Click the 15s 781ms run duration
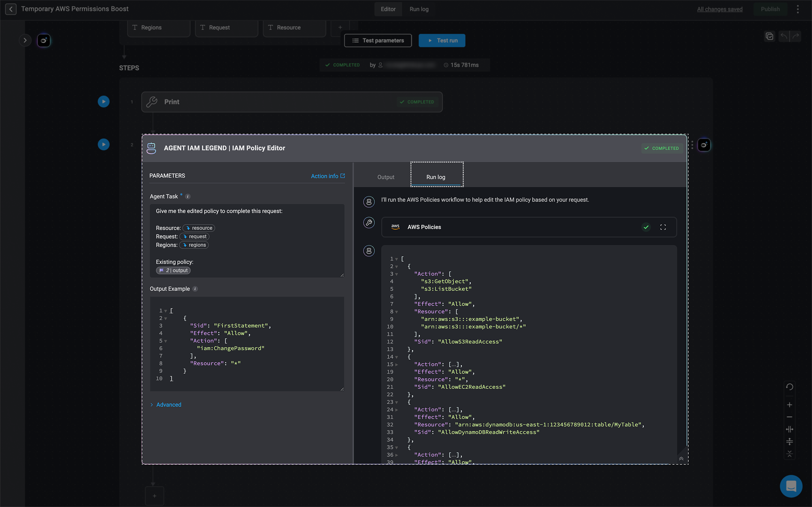Image resolution: width=812 pixels, height=507 pixels. [461, 65]
